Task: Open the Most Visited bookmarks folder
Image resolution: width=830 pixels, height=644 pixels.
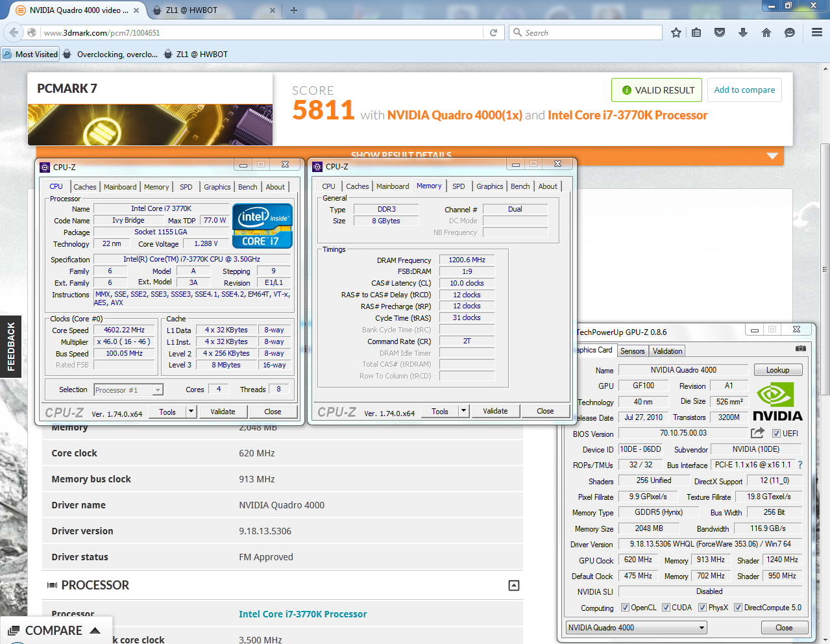Action: (31, 55)
